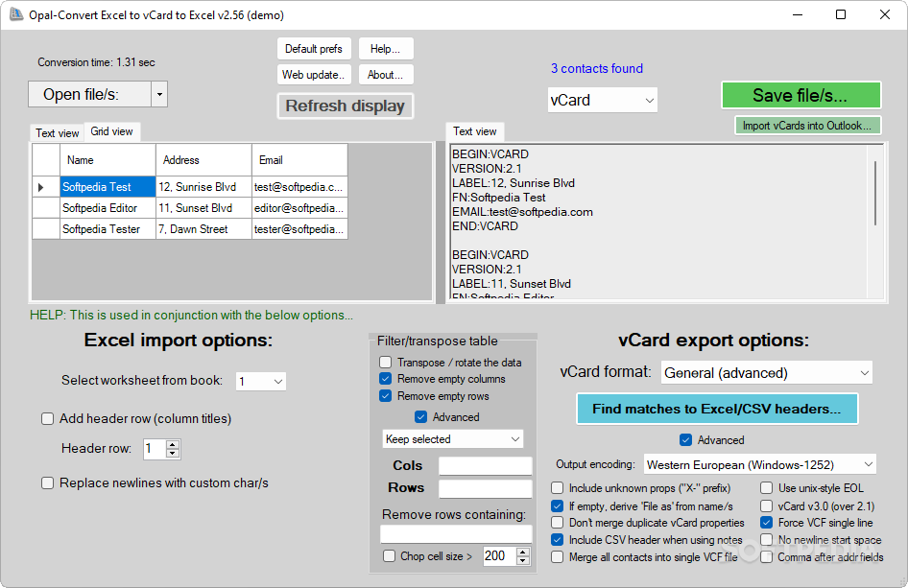Screen dimensions: 908x588
Task: Enable Include unknown props ("X-" prefix)
Action: [557, 488]
